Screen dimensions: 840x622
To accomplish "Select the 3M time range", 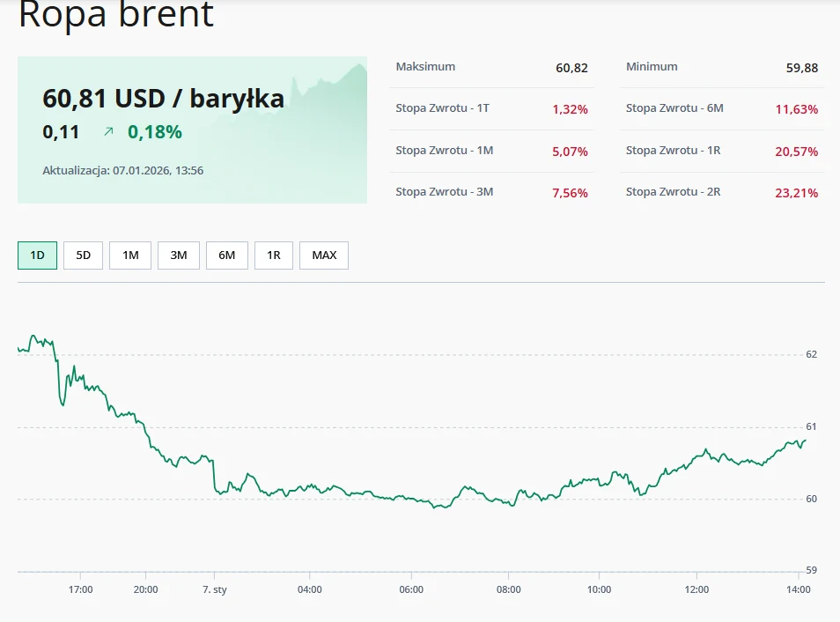I will pyautogui.click(x=178, y=255).
